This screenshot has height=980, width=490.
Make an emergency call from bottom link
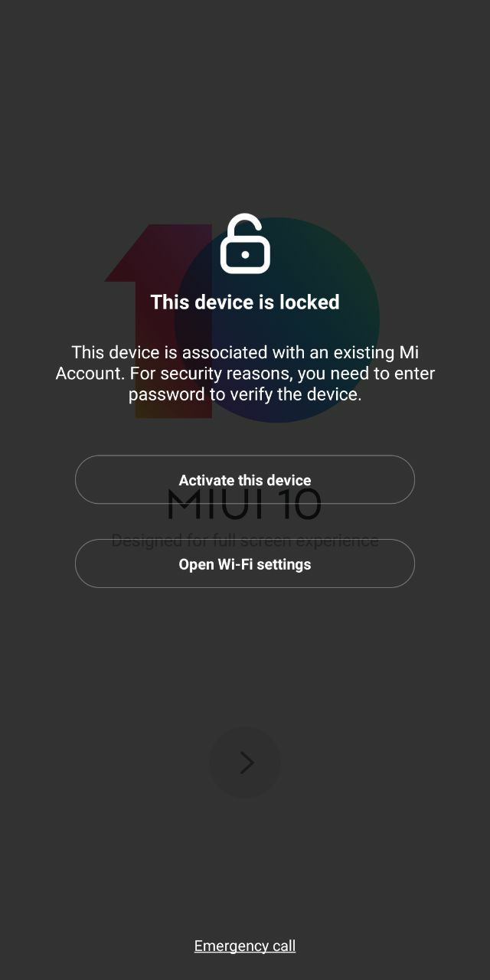(245, 946)
